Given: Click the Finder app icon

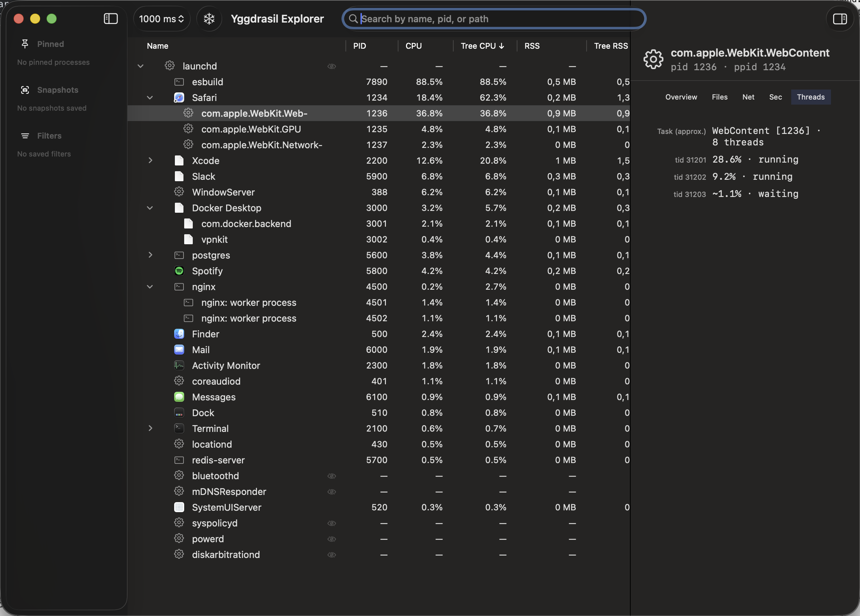Looking at the screenshot, I should (179, 333).
